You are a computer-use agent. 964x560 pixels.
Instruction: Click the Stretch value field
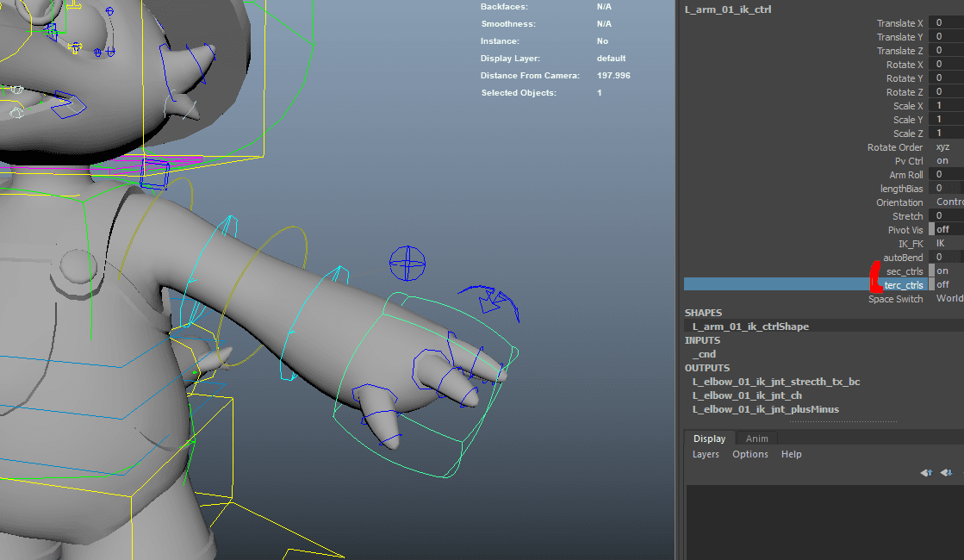point(946,215)
